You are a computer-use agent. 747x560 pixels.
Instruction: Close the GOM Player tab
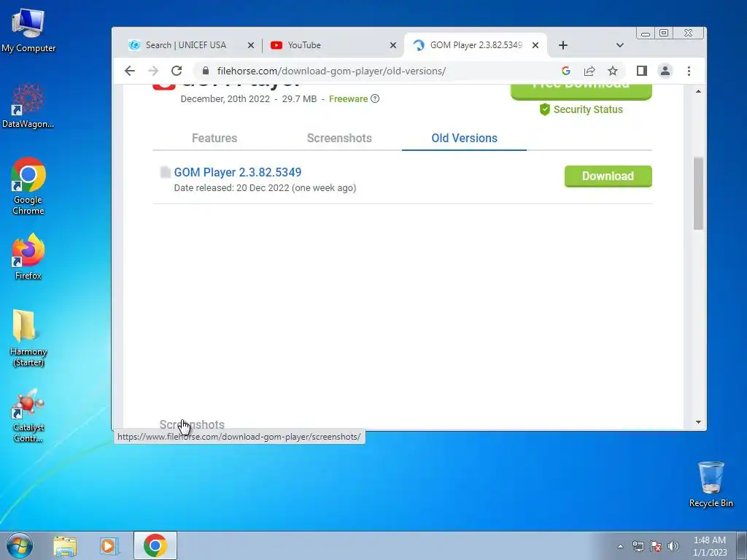click(535, 45)
